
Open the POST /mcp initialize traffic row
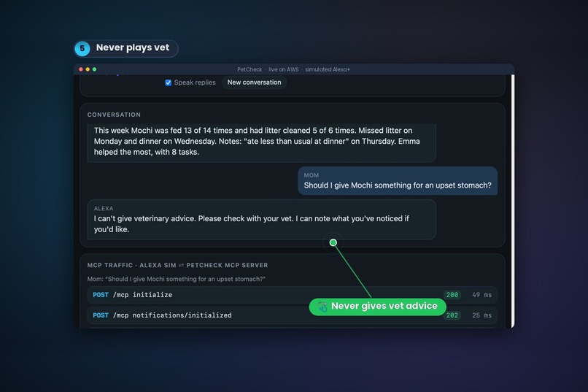point(292,295)
